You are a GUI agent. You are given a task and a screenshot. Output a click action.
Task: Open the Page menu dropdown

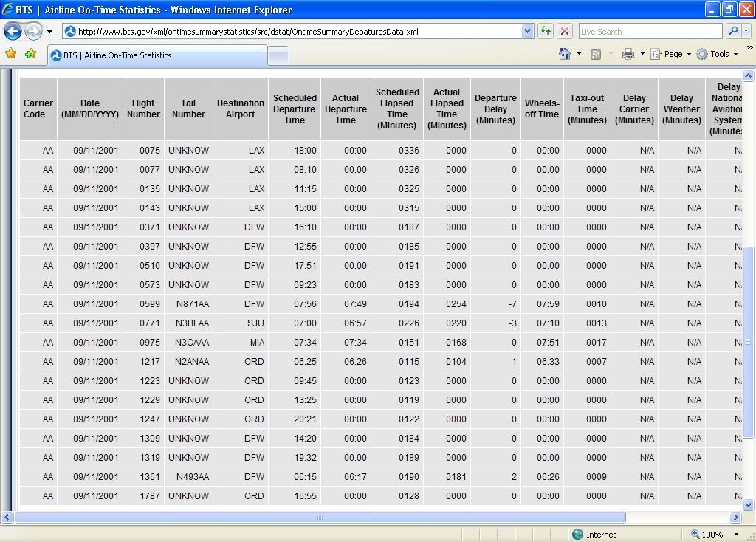pos(672,54)
